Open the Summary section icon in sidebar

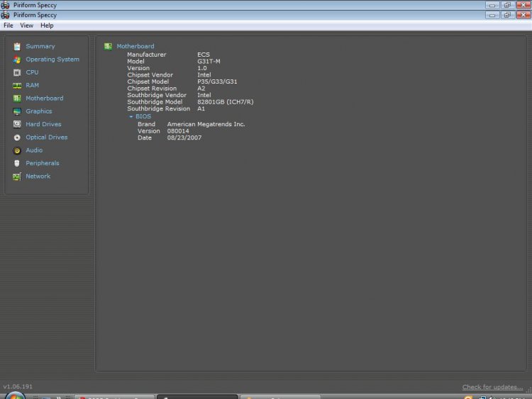[17, 47]
